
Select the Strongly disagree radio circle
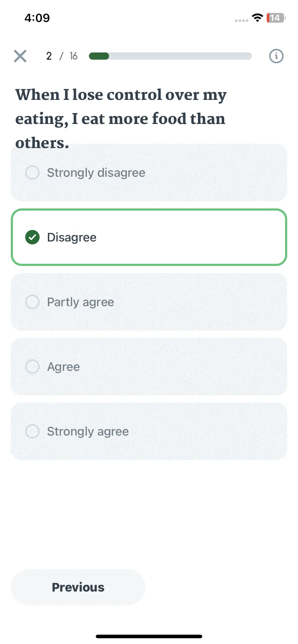tap(32, 172)
